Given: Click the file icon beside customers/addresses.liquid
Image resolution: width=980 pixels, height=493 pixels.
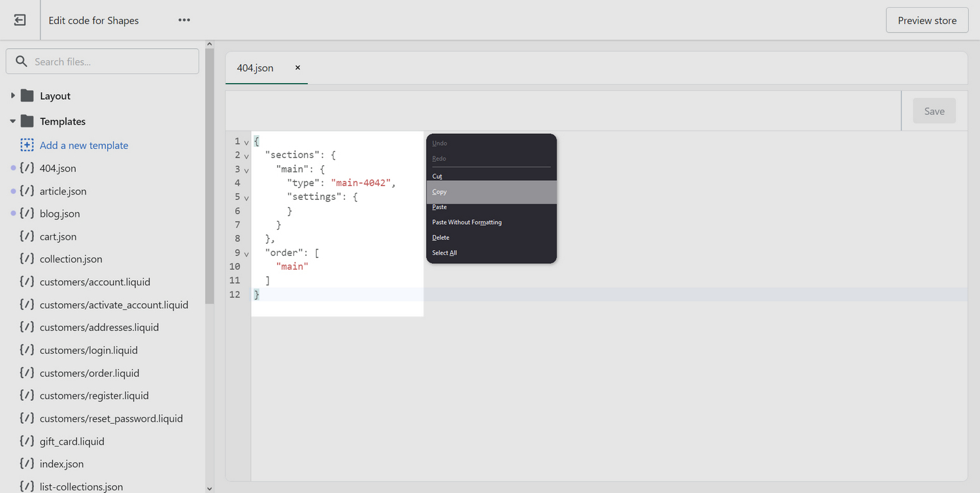Looking at the screenshot, I should click(x=27, y=327).
